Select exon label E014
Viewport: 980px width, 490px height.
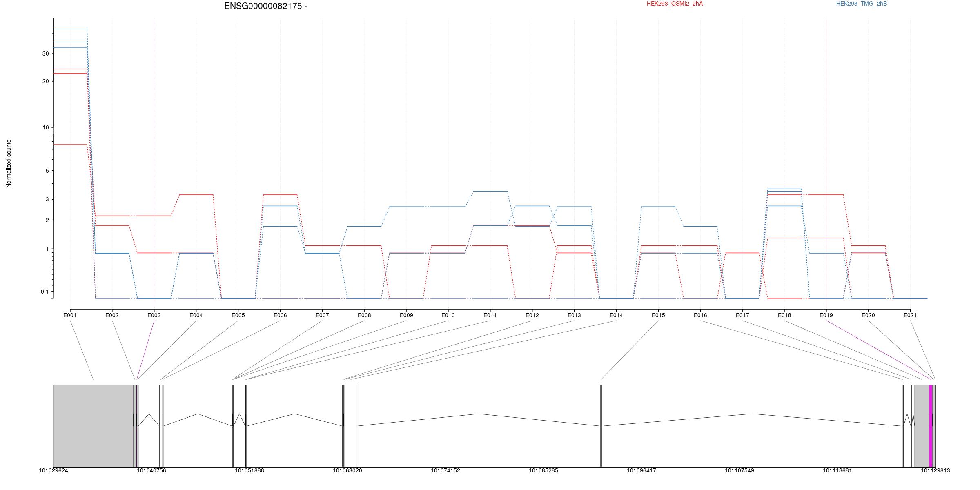(616, 315)
